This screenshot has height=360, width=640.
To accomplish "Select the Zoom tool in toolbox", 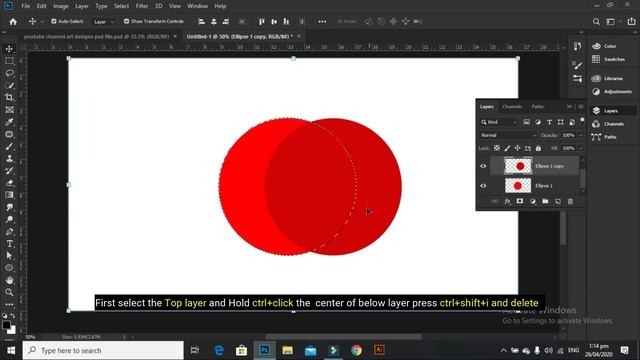I will (9, 292).
